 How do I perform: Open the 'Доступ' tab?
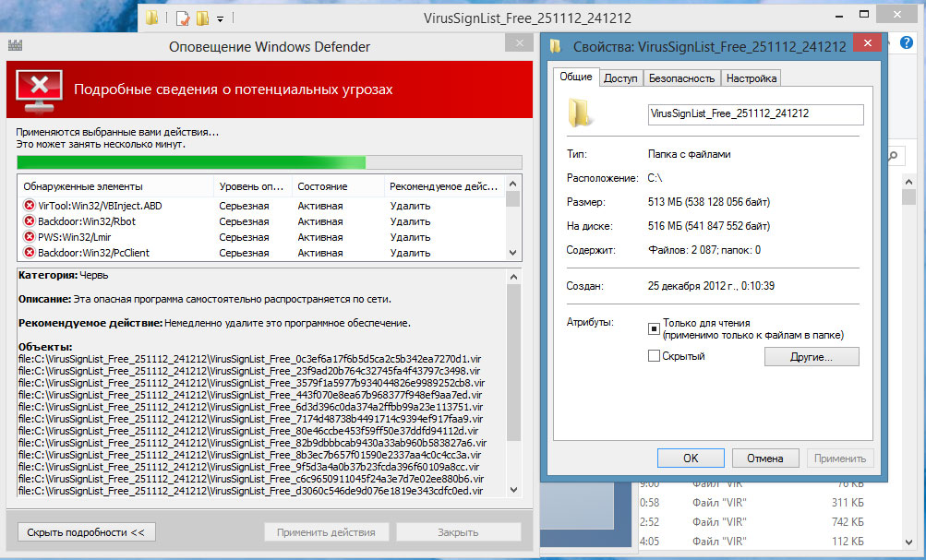[620, 77]
